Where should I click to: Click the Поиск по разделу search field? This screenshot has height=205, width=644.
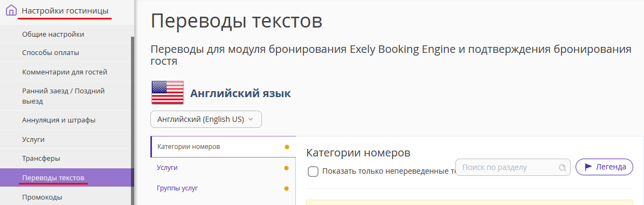[x=513, y=167]
